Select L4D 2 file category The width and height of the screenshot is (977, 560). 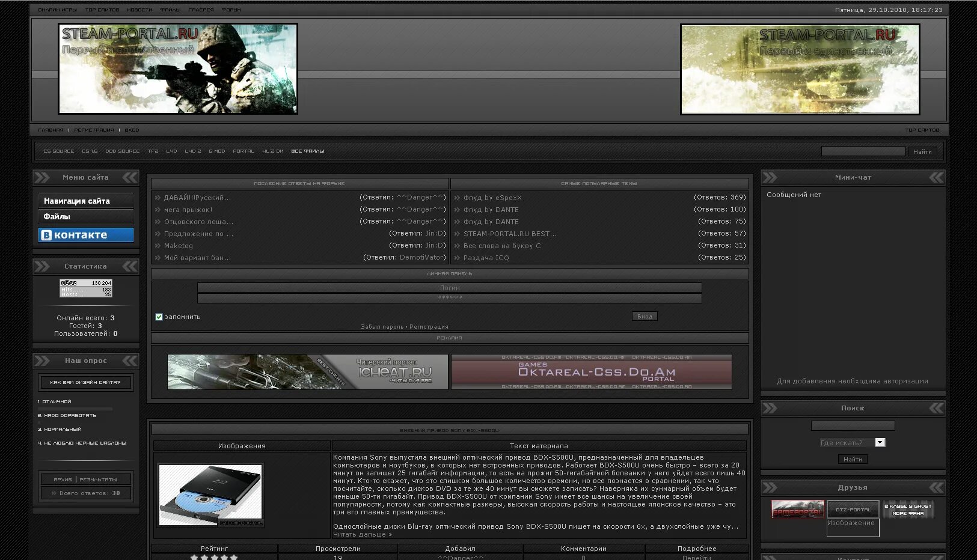pyautogui.click(x=193, y=151)
